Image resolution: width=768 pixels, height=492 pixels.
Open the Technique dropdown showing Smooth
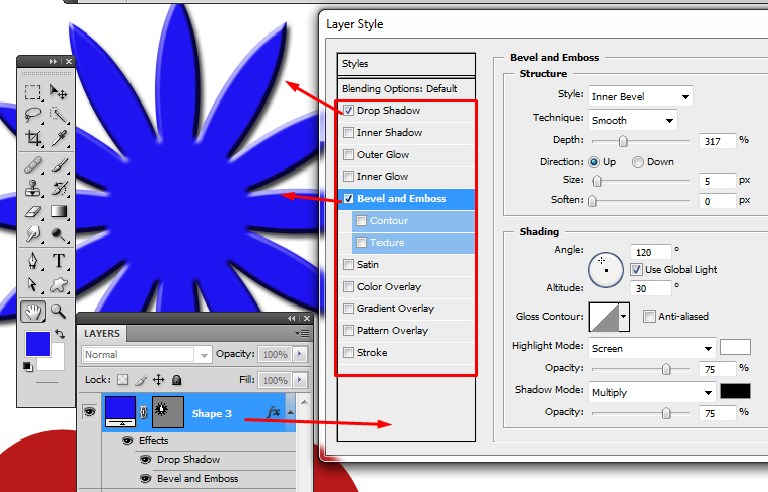(x=633, y=121)
